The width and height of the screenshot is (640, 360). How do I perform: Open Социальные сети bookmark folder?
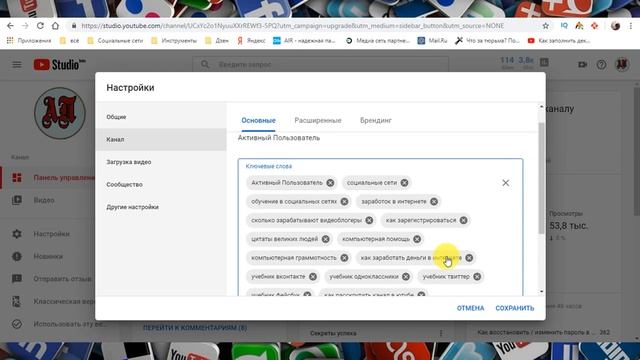coord(115,40)
